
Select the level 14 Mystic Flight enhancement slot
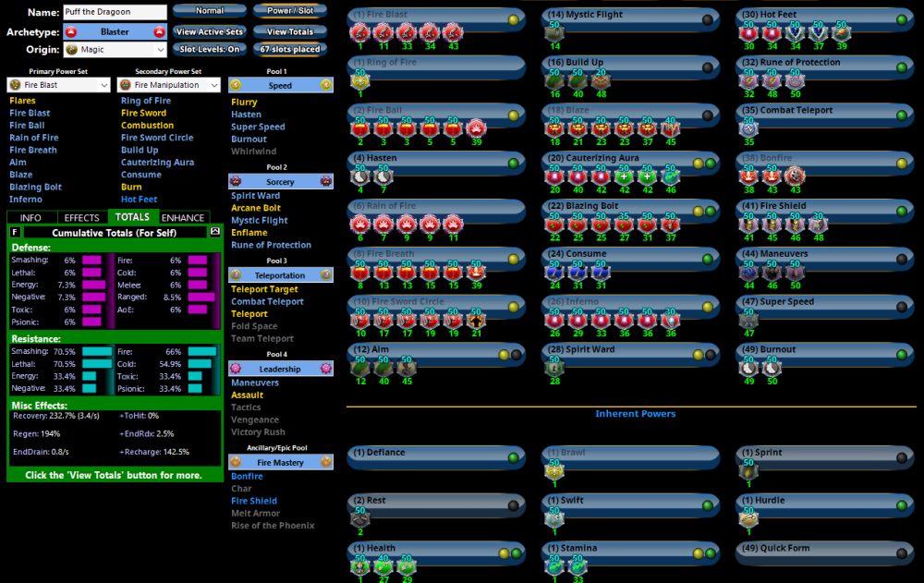[x=554, y=33]
